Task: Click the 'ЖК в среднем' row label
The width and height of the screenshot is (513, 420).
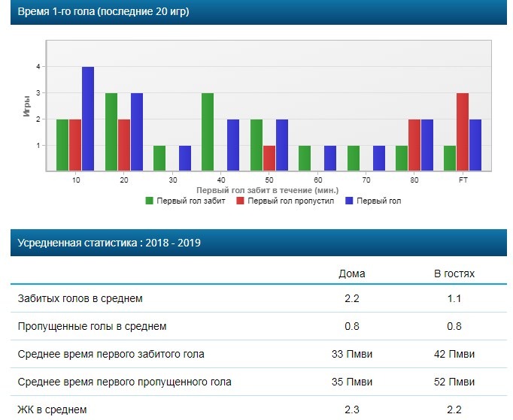Action: point(52,409)
